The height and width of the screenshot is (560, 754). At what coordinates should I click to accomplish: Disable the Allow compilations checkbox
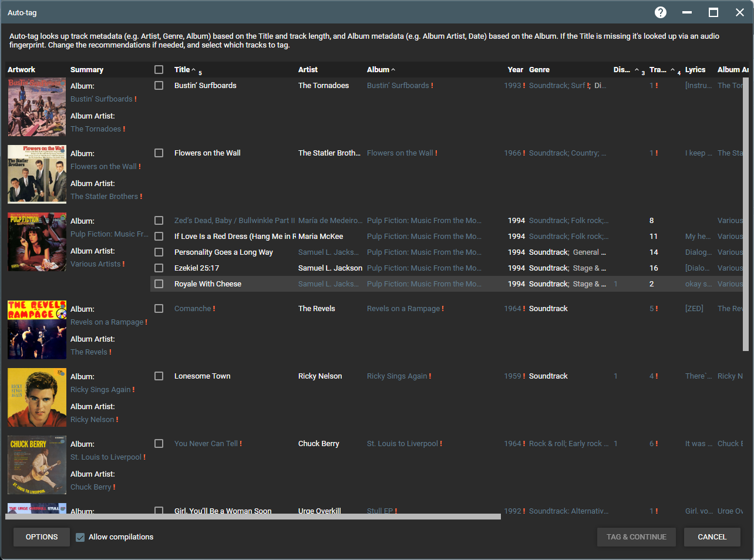(80, 537)
